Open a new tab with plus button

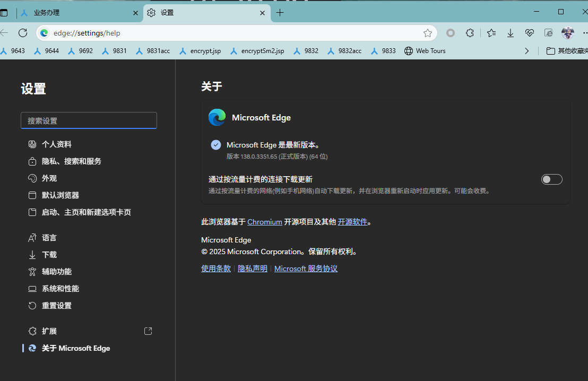[x=280, y=13]
